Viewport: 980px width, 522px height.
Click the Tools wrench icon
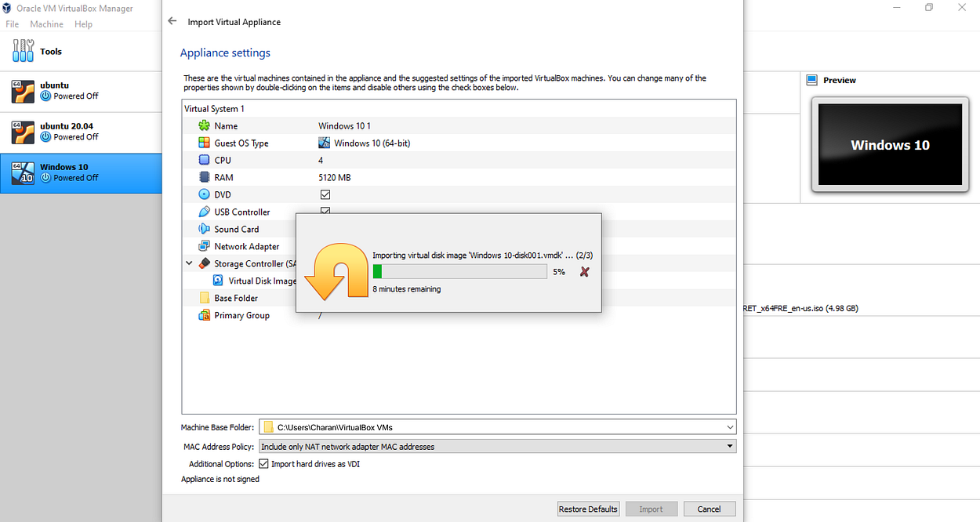[24, 52]
